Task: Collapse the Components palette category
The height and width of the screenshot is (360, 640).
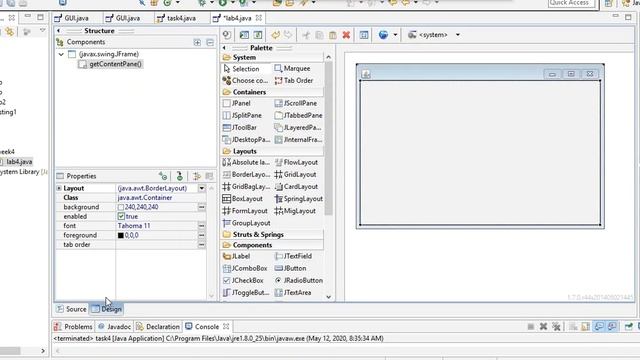Action: coord(273,245)
